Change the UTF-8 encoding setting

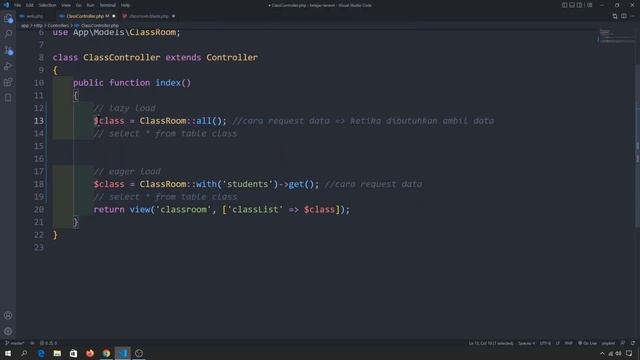click(545, 343)
